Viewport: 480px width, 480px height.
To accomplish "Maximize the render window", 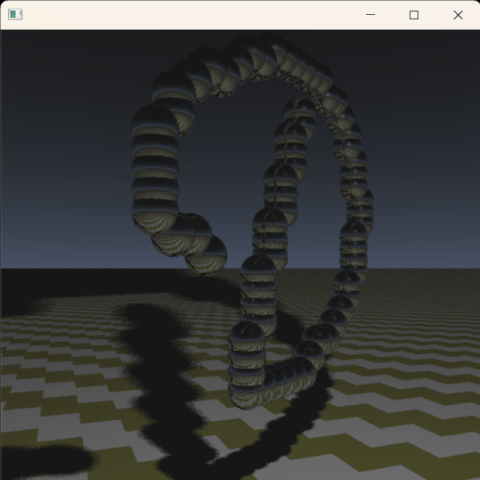I will pos(414,15).
